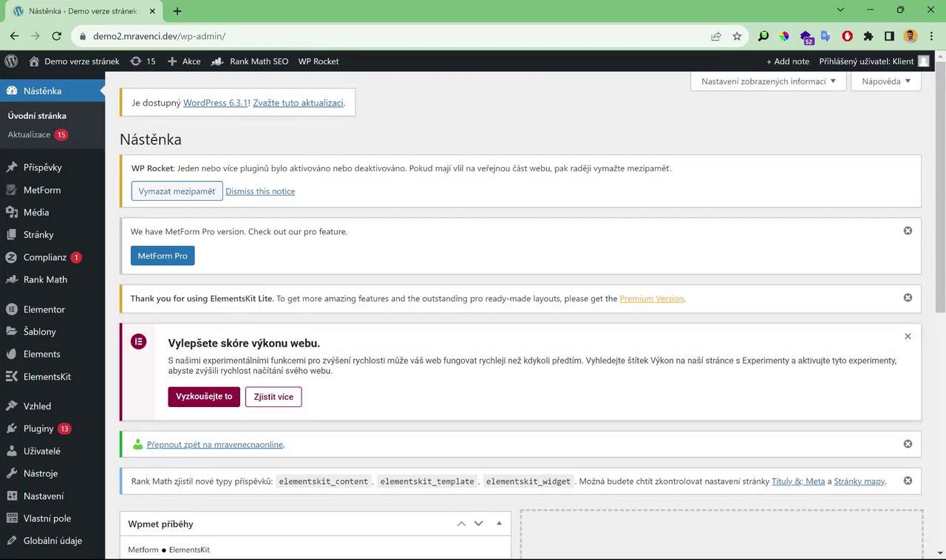The image size is (946, 560).
Task: Open the Premium Version link
Action: coord(652,298)
